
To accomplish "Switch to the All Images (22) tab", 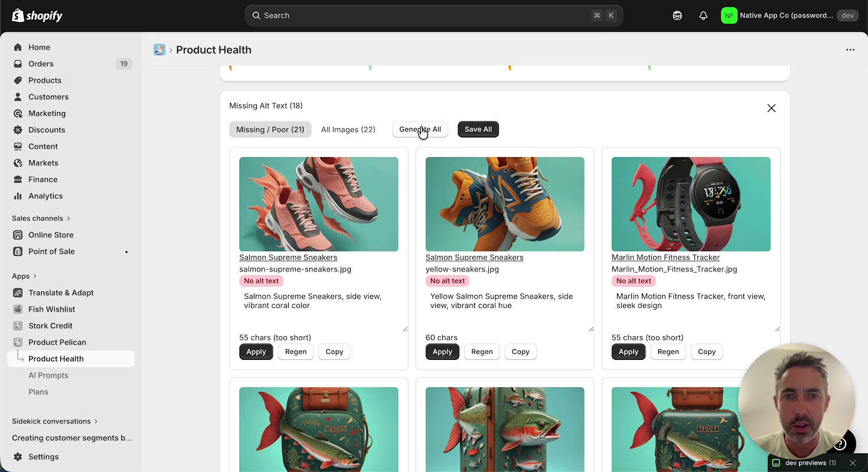I will pos(348,129).
